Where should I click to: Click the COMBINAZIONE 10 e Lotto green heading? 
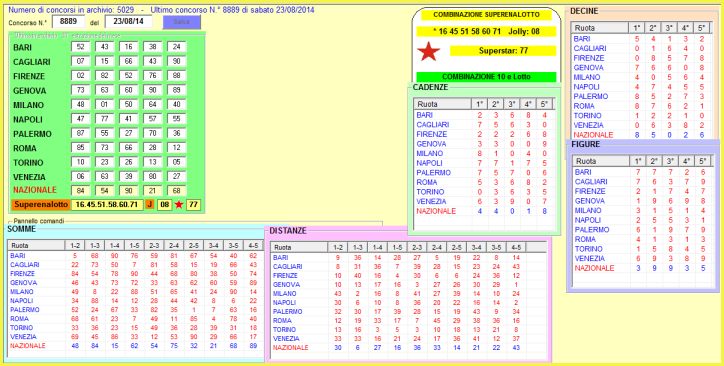coord(486,77)
